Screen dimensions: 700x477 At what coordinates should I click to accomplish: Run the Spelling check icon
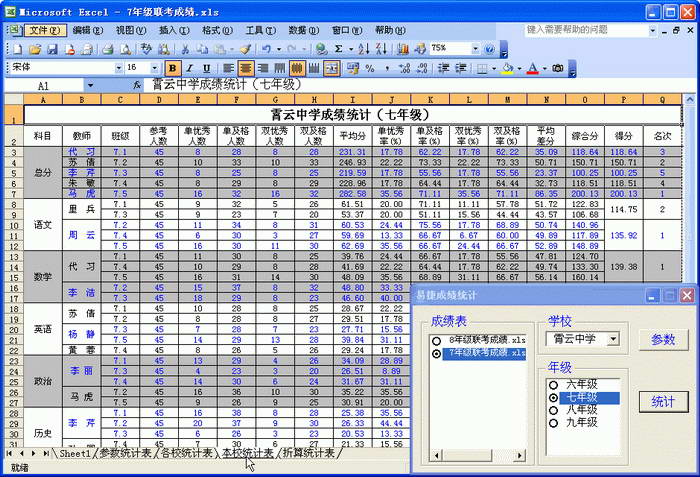[146, 49]
